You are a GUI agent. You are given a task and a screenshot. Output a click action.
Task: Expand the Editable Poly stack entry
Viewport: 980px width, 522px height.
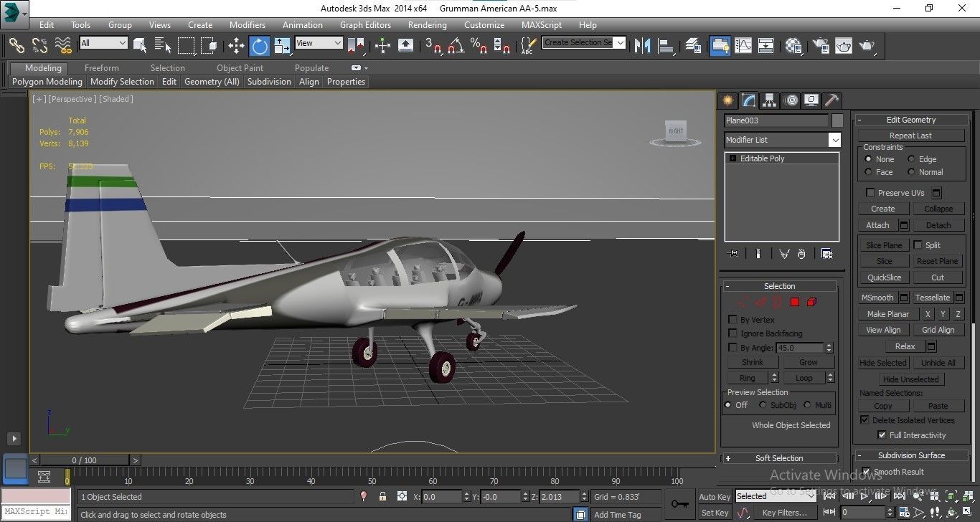click(x=732, y=158)
